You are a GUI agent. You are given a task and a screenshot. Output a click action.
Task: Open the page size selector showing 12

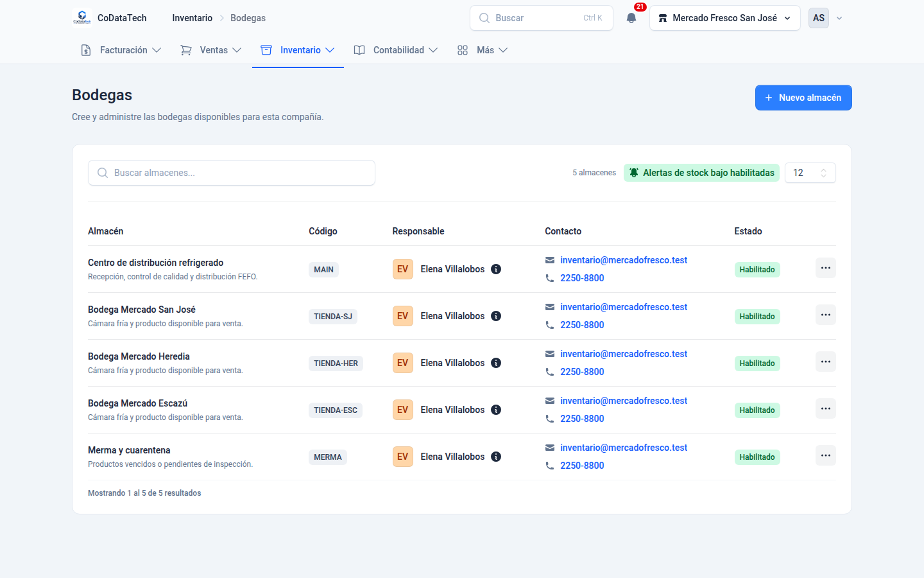pyautogui.click(x=810, y=173)
